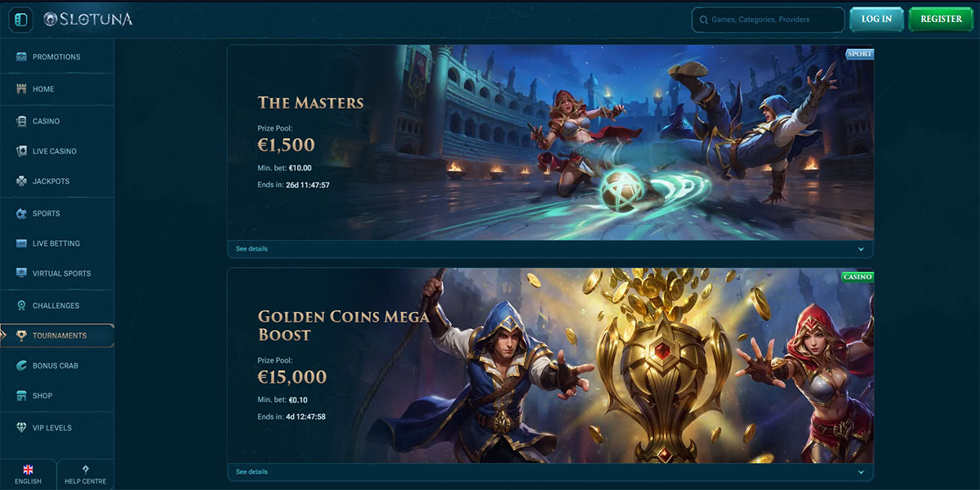The image size is (980, 490).
Task: Collapse the sidebar with the panel icon
Action: coord(20,19)
